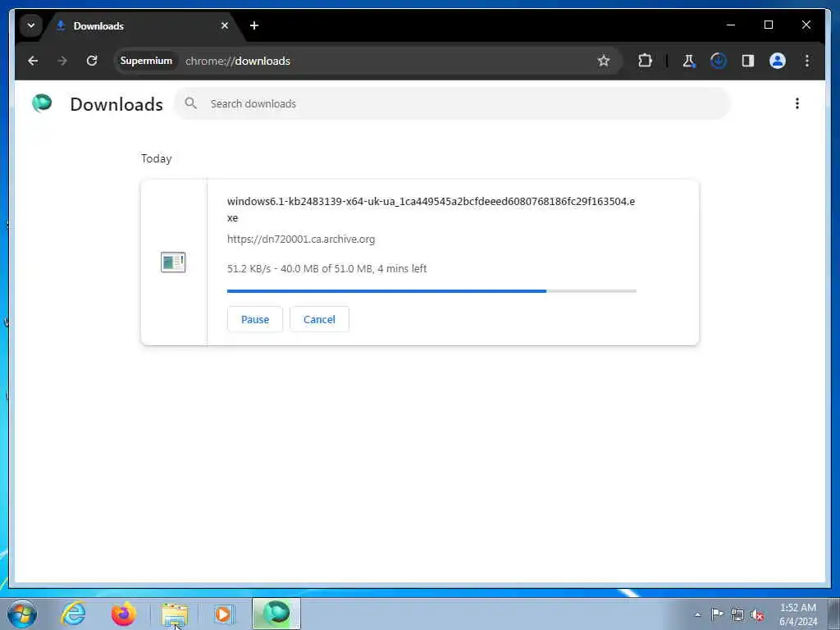Click the browser forward arrow

tap(62, 61)
